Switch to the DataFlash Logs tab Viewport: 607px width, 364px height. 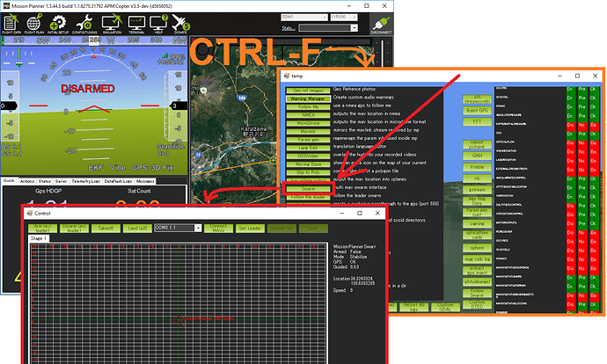point(118,181)
